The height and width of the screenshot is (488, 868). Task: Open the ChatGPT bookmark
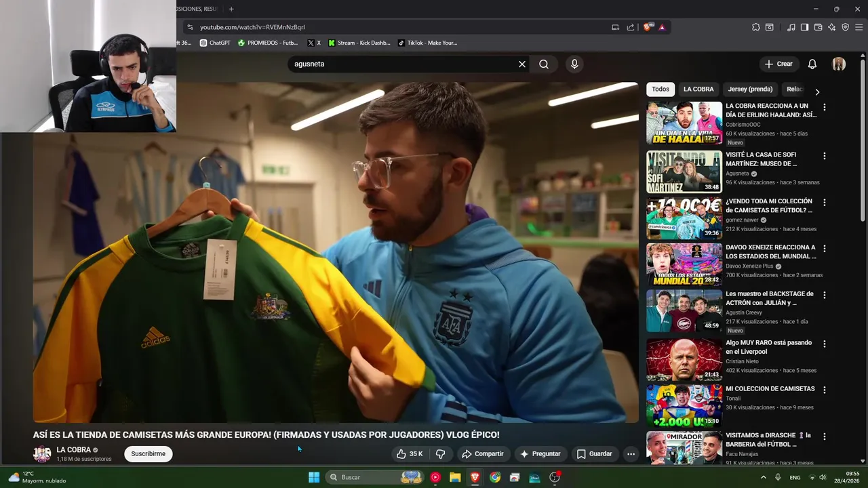tap(215, 43)
